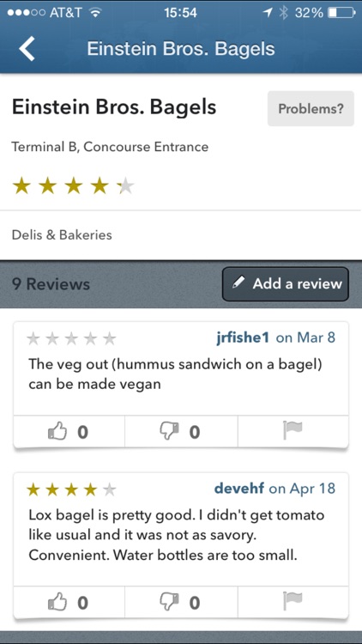Image resolution: width=362 pixels, height=644 pixels.
Task: Tap the battery indicator in the status bar
Action: 341,13
